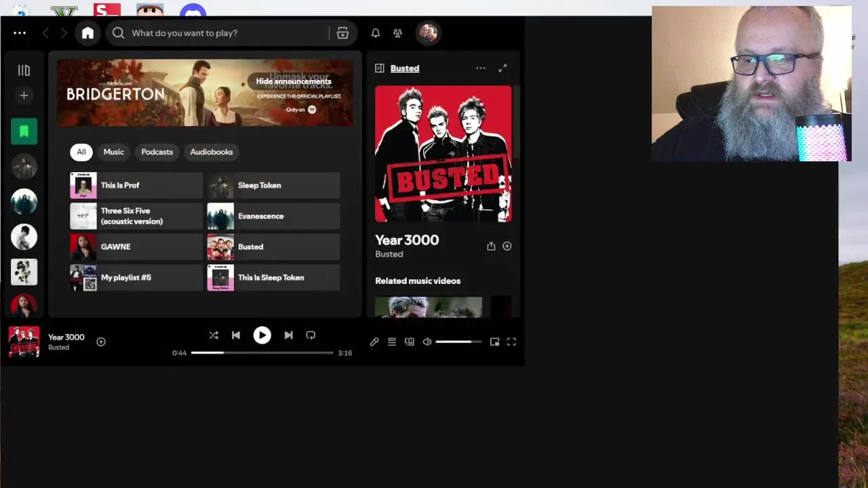Open This Is Sleep Token playlist
Screen dimensions: 868x488
(x=273, y=278)
